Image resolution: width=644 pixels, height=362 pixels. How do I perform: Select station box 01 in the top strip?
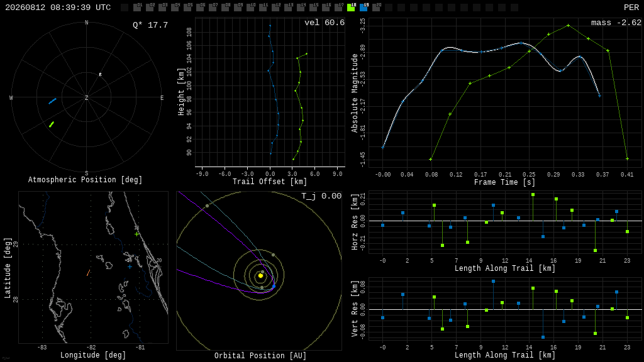138,8
